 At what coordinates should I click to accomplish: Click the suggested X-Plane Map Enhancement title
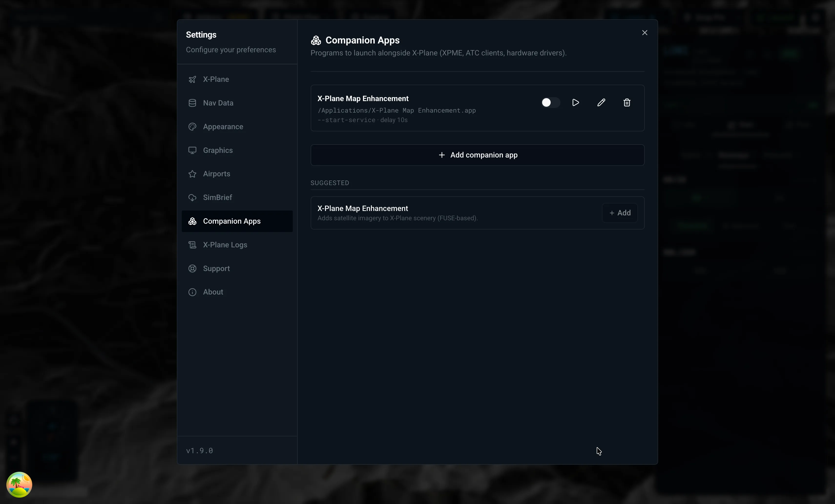pyautogui.click(x=363, y=209)
